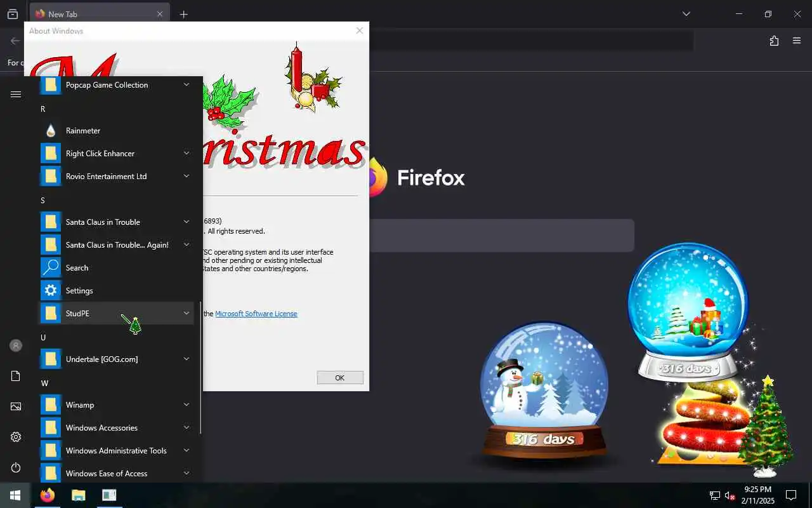Open the user account icon in Start rail

16,345
